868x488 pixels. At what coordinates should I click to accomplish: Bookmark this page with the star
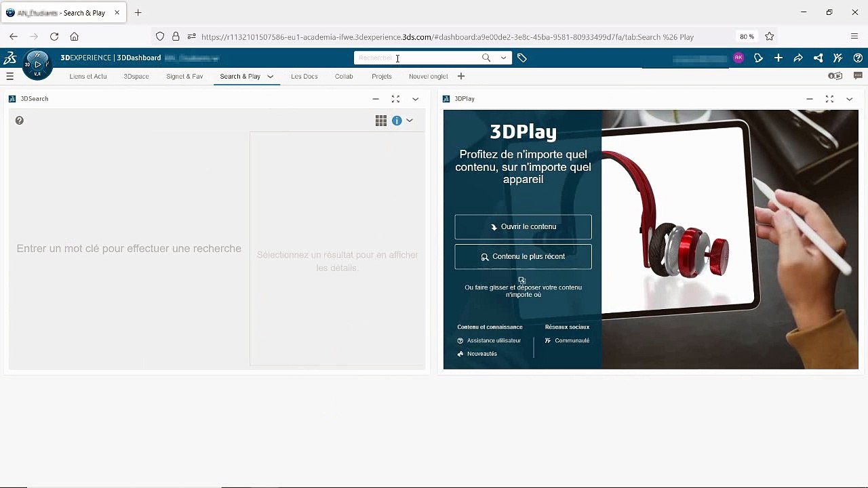click(770, 37)
